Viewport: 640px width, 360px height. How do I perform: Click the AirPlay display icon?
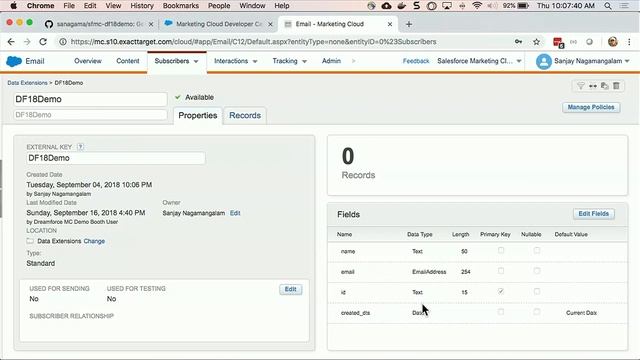(x=447, y=6)
